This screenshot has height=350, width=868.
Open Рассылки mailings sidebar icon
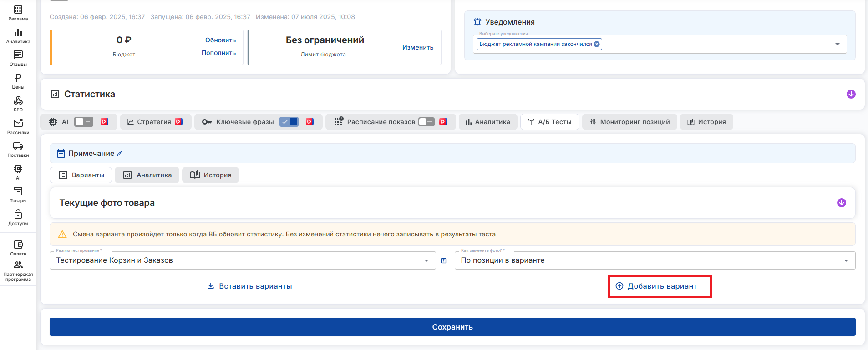(x=18, y=126)
